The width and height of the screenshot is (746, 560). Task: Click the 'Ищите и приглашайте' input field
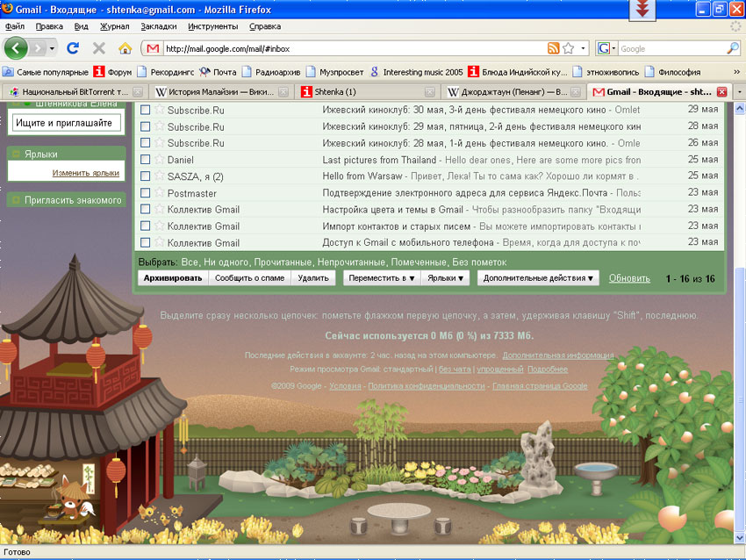66,124
